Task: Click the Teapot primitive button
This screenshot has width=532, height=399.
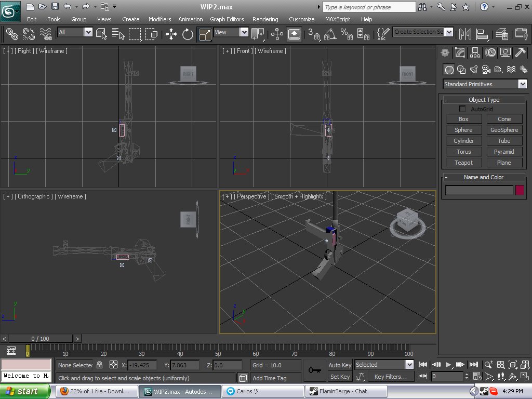Action: pos(463,163)
